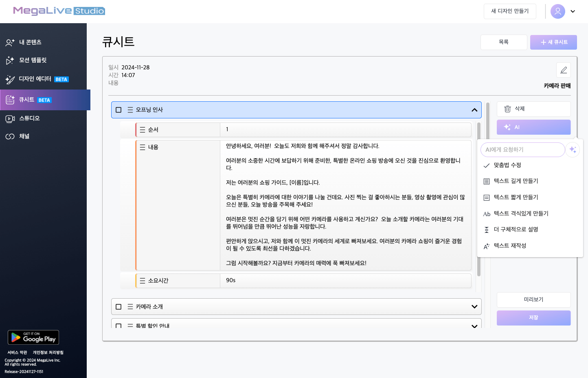This screenshot has height=378, width=588.
Task: Open the account dropdown arrow
Action: click(573, 11)
